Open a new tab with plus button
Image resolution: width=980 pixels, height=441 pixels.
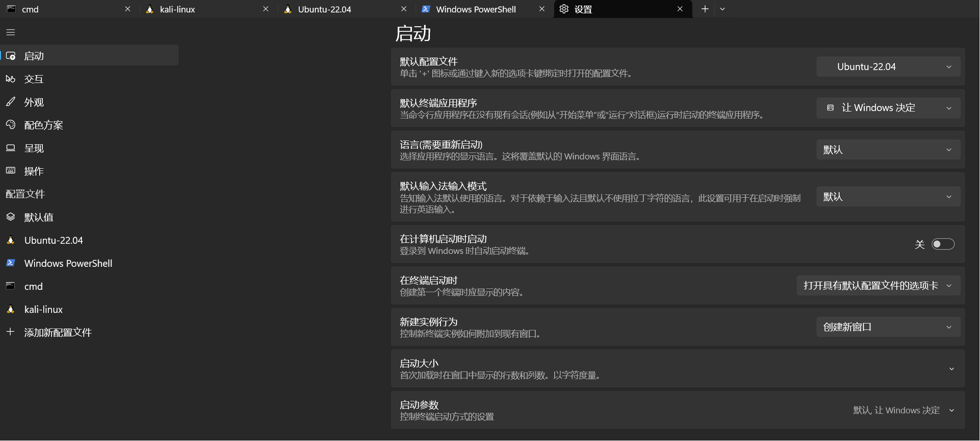coord(705,9)
